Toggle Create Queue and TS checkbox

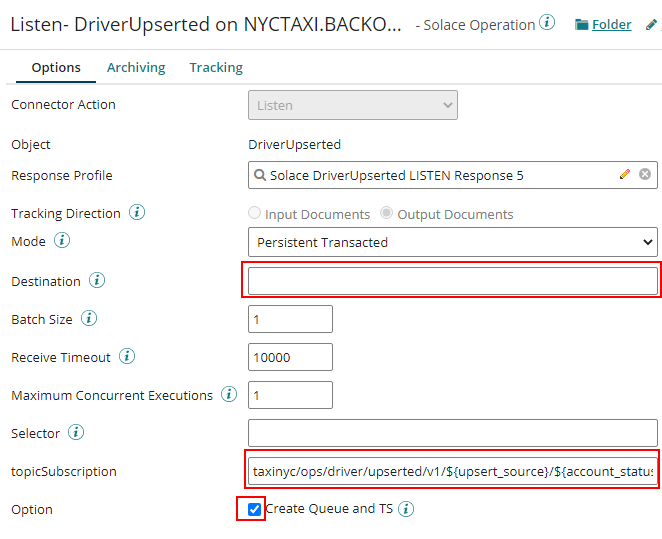[255, 509]
